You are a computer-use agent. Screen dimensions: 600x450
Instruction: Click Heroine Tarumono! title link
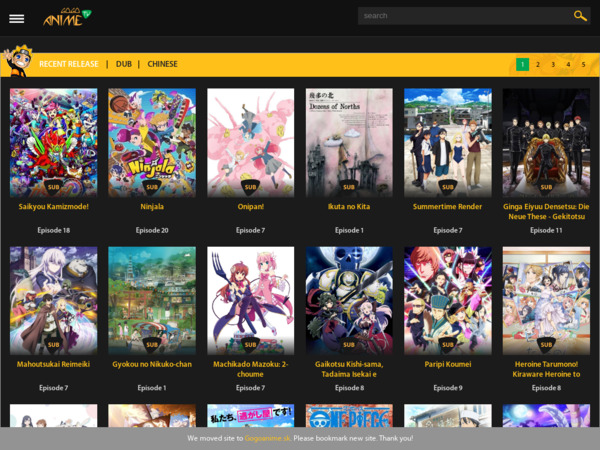[x=546, y=369]
